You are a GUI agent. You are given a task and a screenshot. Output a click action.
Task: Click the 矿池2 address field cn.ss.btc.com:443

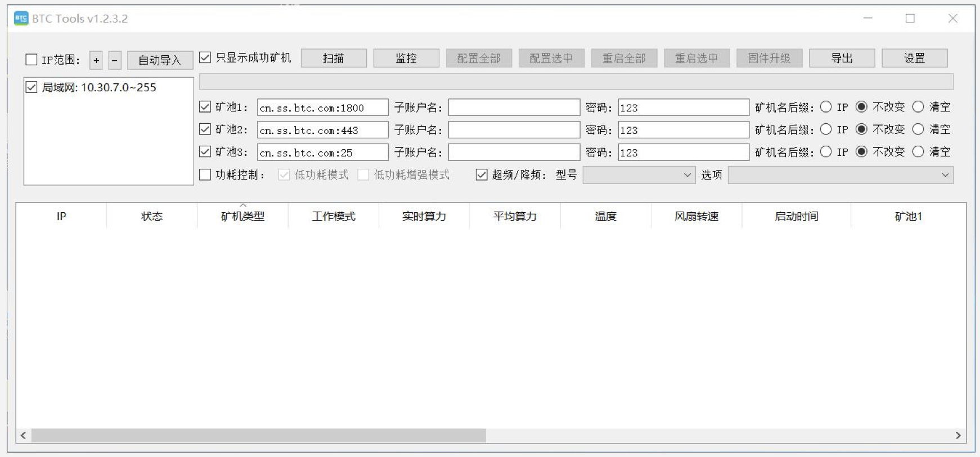tap(323, 130)
